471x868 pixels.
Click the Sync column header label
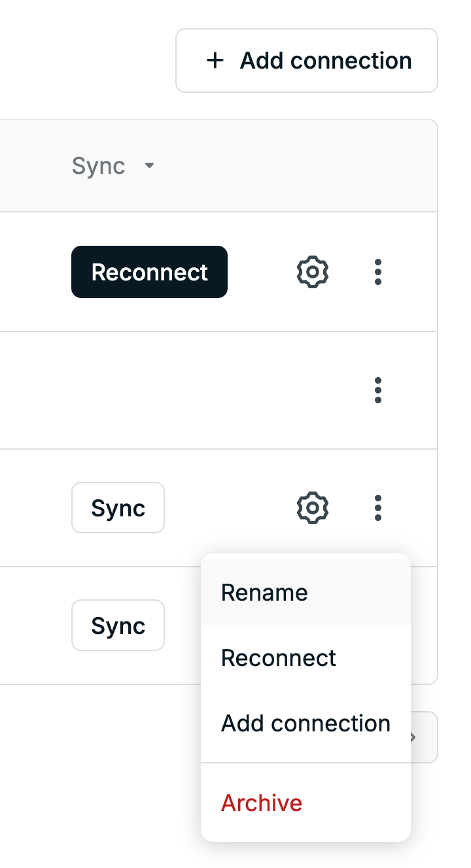point(98,166)
